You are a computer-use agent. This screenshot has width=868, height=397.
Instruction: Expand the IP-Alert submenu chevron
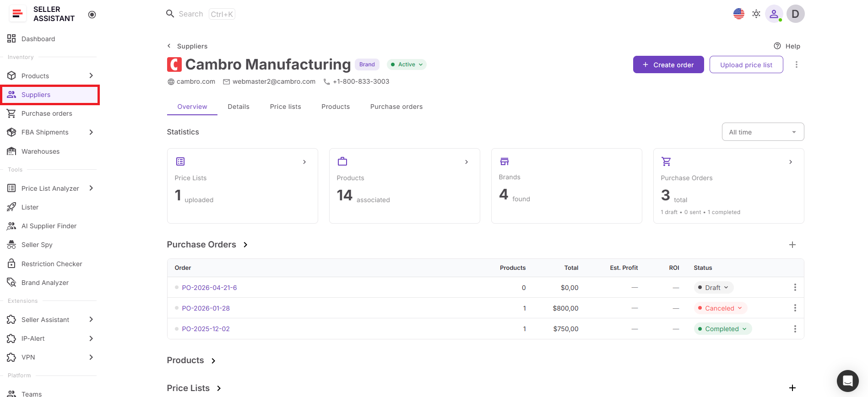click(x=91, y=338)
